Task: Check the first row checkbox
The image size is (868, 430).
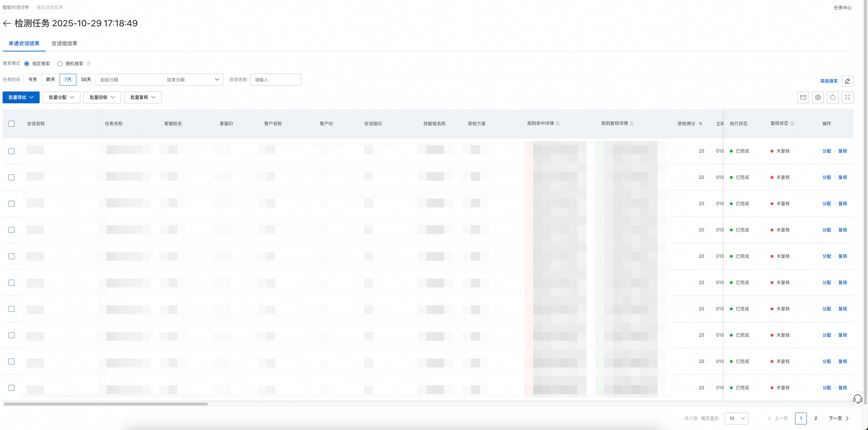Action: 11,151
